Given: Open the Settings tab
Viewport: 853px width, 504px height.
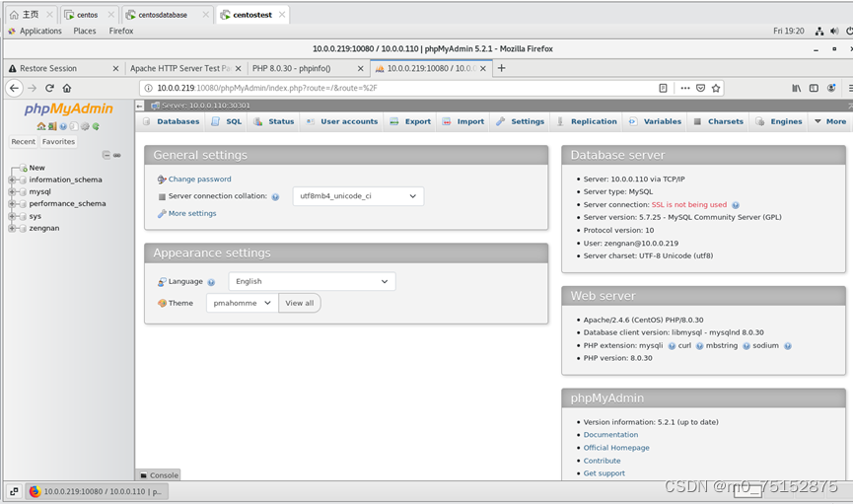Looking at the screenshot, I should coord(520,121).
